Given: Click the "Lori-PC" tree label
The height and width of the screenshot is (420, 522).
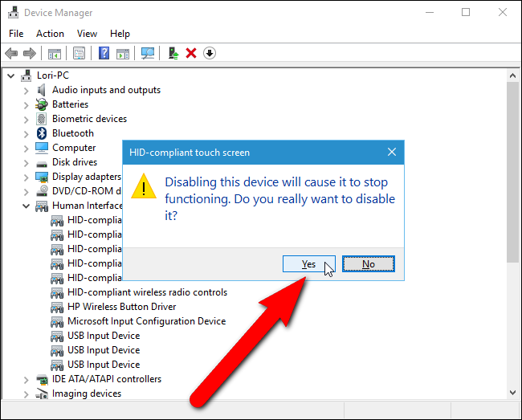Looking at the screenshot, I should coord(53,75).
